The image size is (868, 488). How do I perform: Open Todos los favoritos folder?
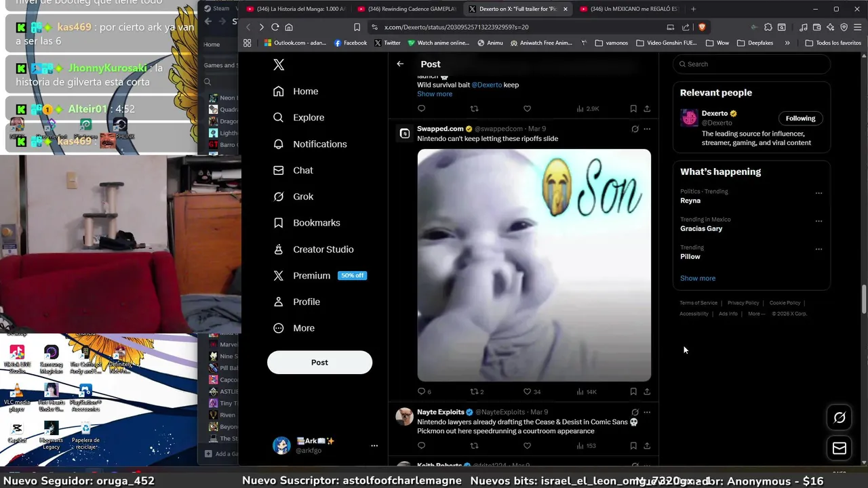833,43
